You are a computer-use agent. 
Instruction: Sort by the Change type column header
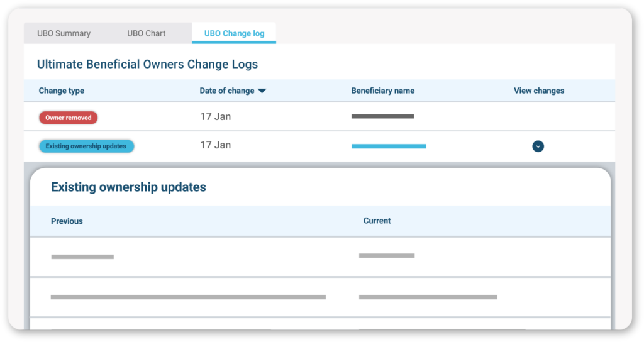pyautogui.click(x=61, y=91)
